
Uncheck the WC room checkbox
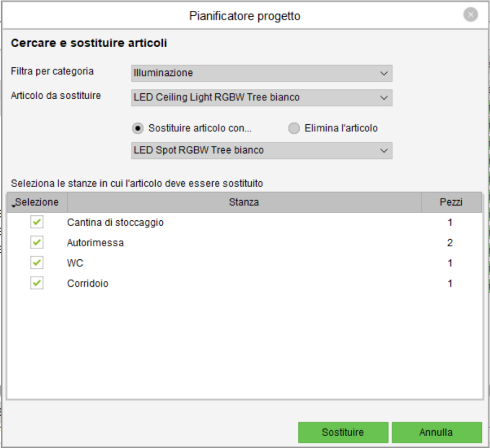point(37,263)
